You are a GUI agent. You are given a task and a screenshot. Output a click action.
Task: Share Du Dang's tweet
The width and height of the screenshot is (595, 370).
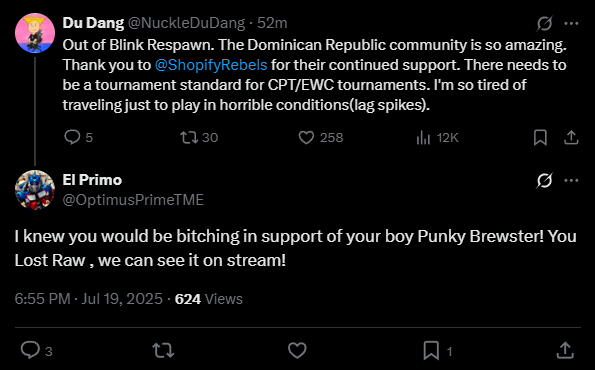(x=571, y=137)
